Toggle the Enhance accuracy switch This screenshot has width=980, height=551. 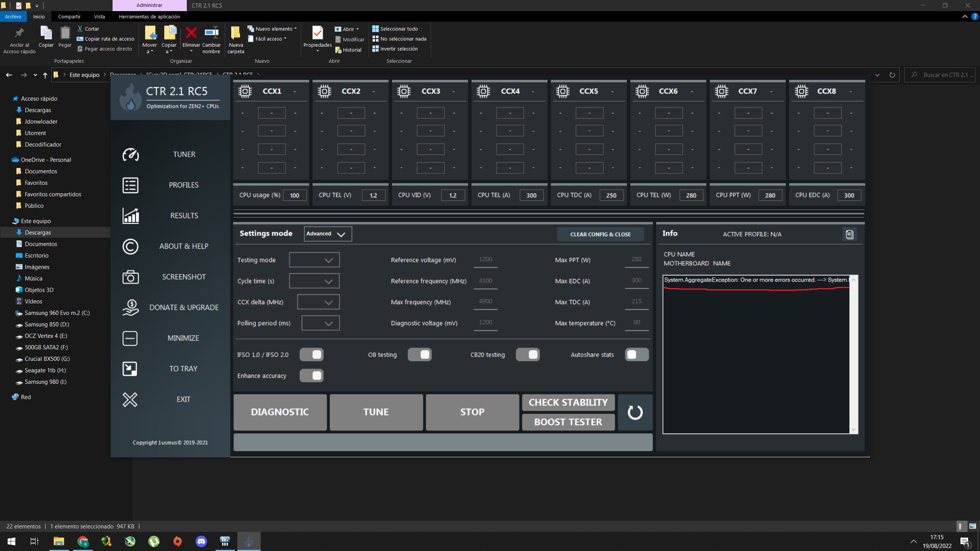(x=312, y=376)
